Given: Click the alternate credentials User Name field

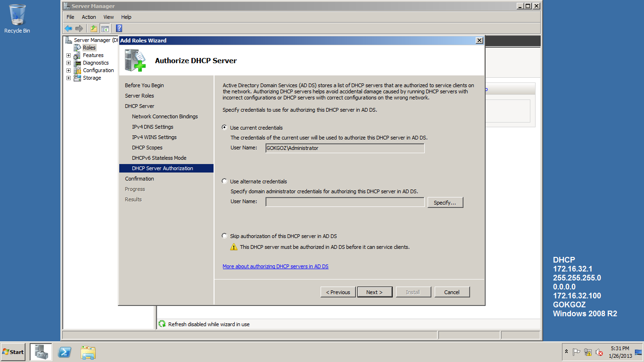Looking at the screenshot, I should [x=345, y=202].
